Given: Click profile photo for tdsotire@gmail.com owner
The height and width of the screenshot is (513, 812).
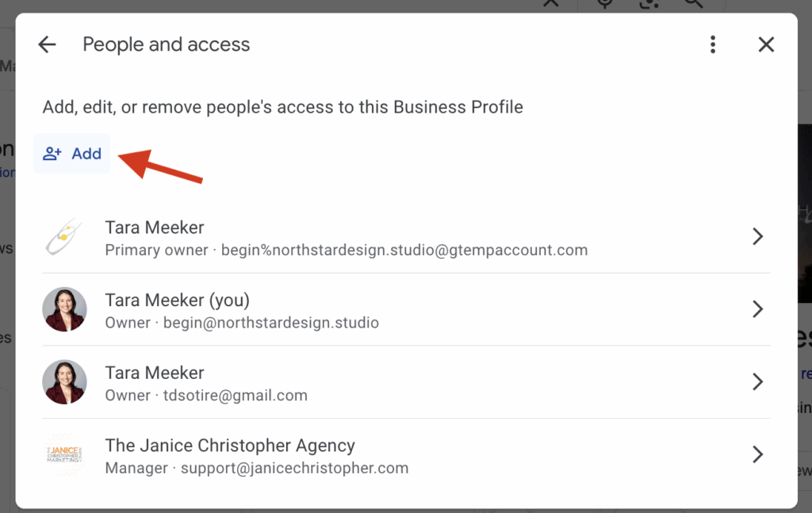Looking at the screenshot, I should point(64,382).
